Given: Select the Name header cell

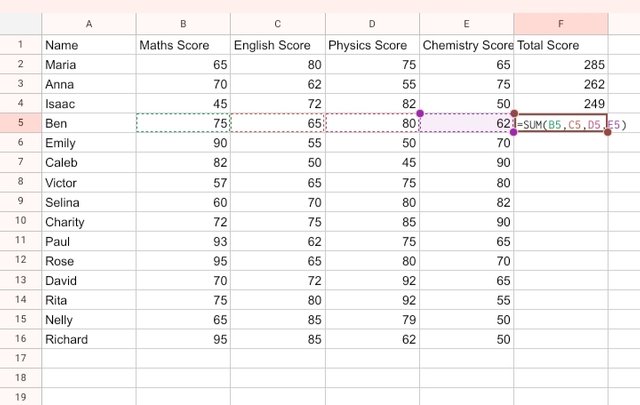Looking at the screenshot, I should (89, 45).
